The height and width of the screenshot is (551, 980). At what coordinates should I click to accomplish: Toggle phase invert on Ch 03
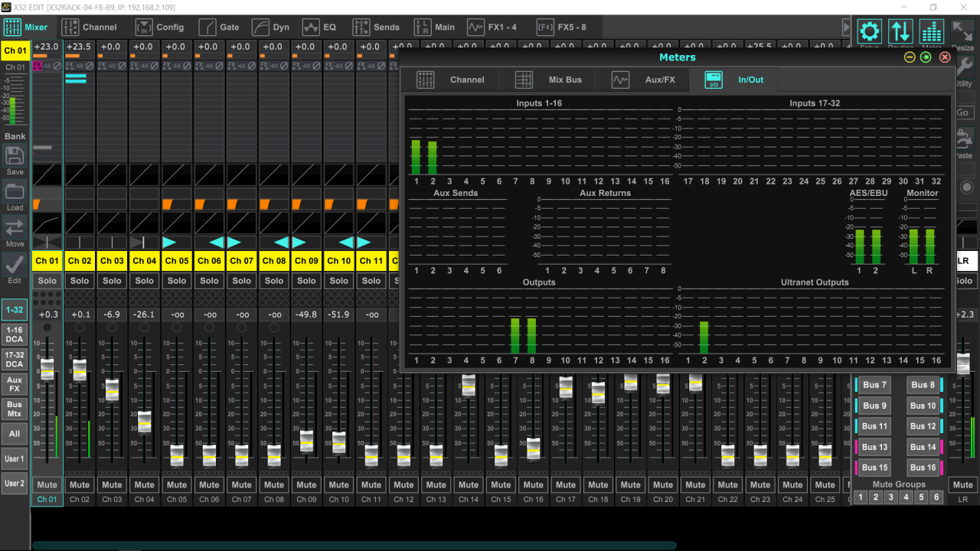tap(122, 67)
